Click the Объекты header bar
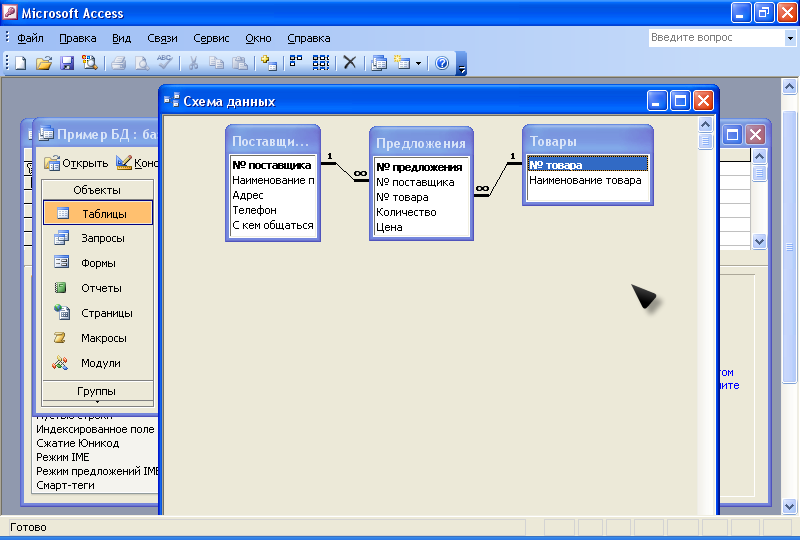Image resolution: width=800 pixels, height=540 pixels. click(97, 190)
